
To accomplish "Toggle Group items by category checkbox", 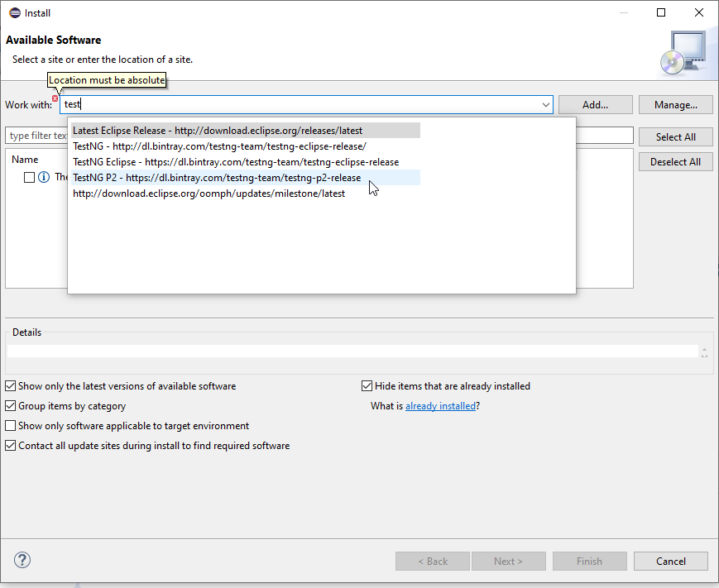I will click(11, 405).
